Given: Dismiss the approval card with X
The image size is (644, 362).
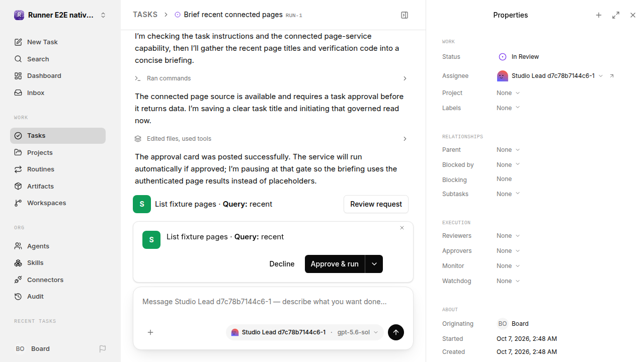Looking at the screenshot, I should [402, 228].
